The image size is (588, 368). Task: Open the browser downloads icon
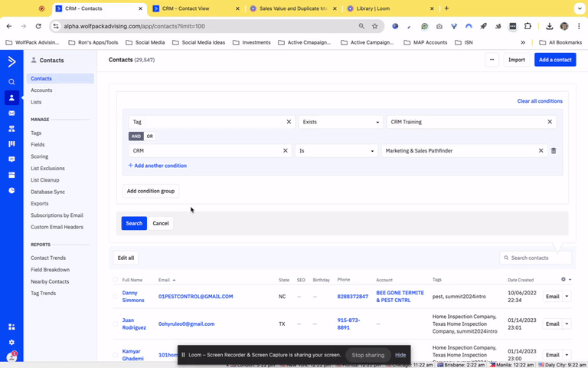[x=550, y=26]
